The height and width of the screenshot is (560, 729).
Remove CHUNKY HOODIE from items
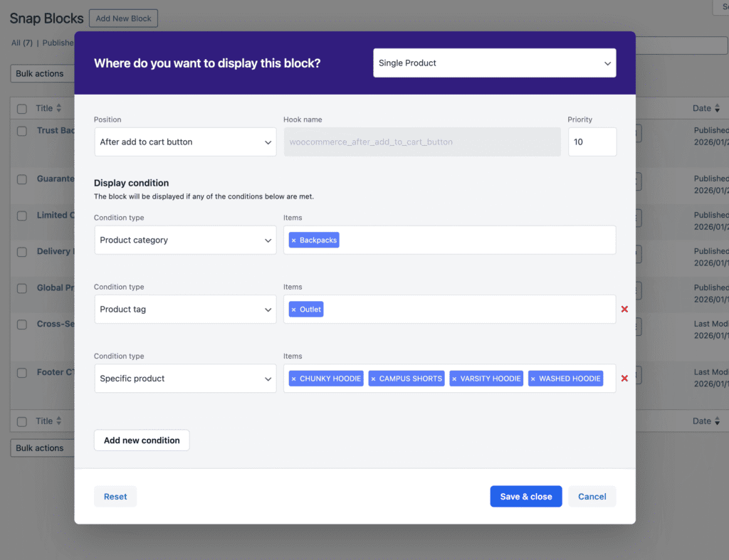(x=293, y=379)
